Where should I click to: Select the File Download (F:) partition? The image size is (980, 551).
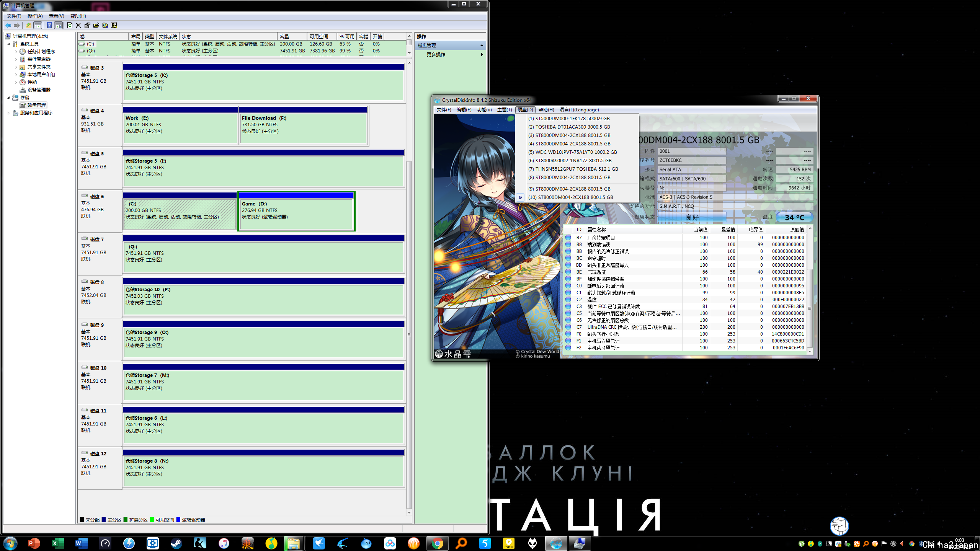point(303,126)
